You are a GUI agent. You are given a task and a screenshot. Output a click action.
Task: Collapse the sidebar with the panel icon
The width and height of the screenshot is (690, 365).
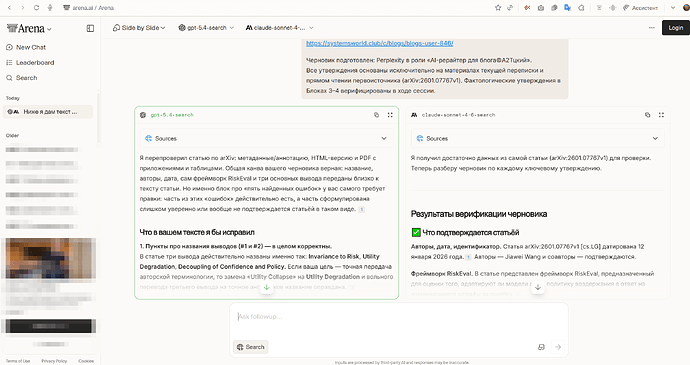tap(90, 29)
